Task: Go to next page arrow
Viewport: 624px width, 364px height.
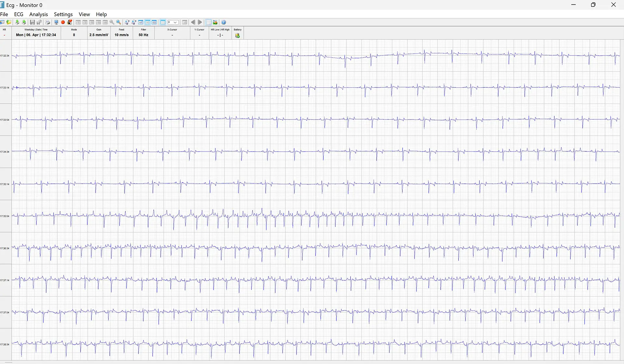Action: [x=200, y=22]
